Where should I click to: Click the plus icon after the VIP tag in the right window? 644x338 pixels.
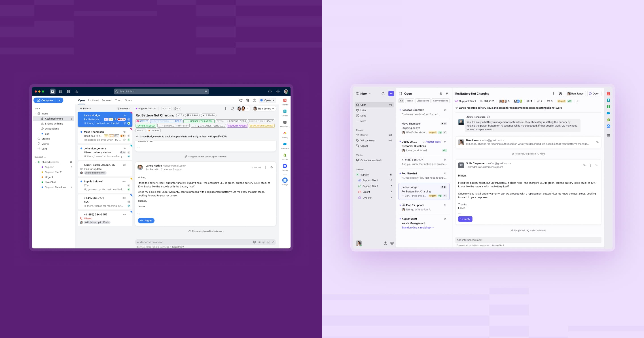coord(577,101)
